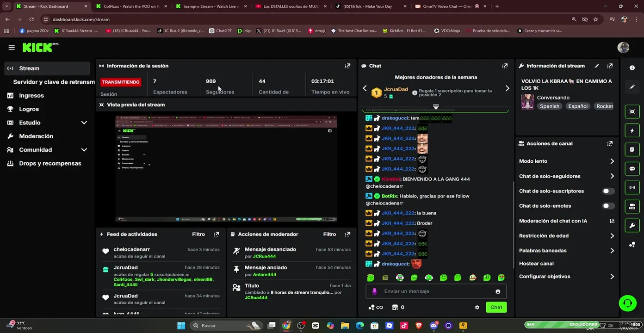This screenshot has width=644, height=333.
Task: Select Stream in the sidebar
Action: pyautogui.click(x=47, y=68)
